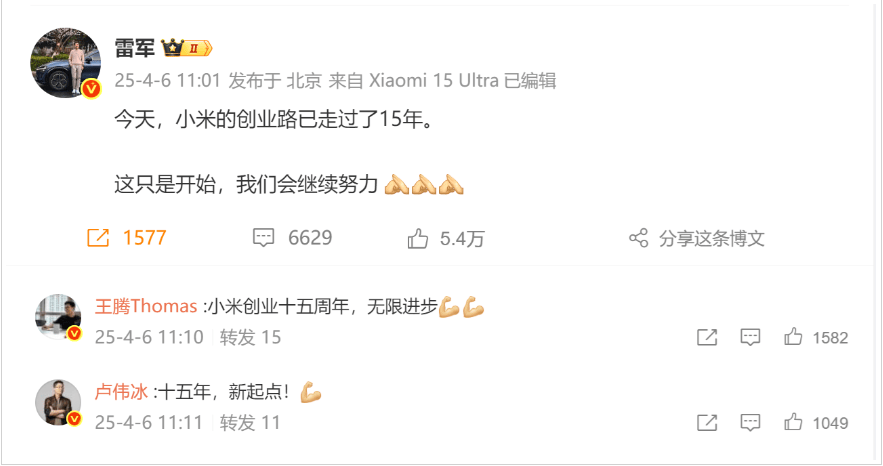
Task: Like 王腾Thomas's comment with 1582 likes
Action: pyautogui.click(x=793, y=337)
